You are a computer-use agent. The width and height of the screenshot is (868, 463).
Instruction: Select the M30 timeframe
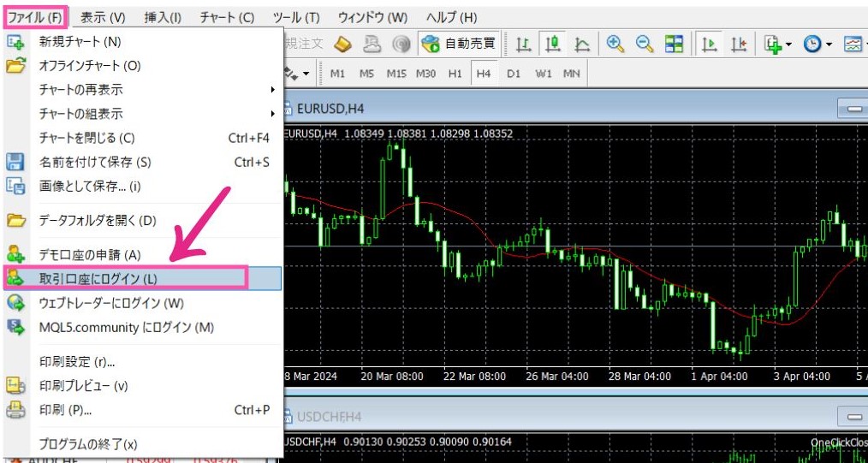[x=425, y=73]
